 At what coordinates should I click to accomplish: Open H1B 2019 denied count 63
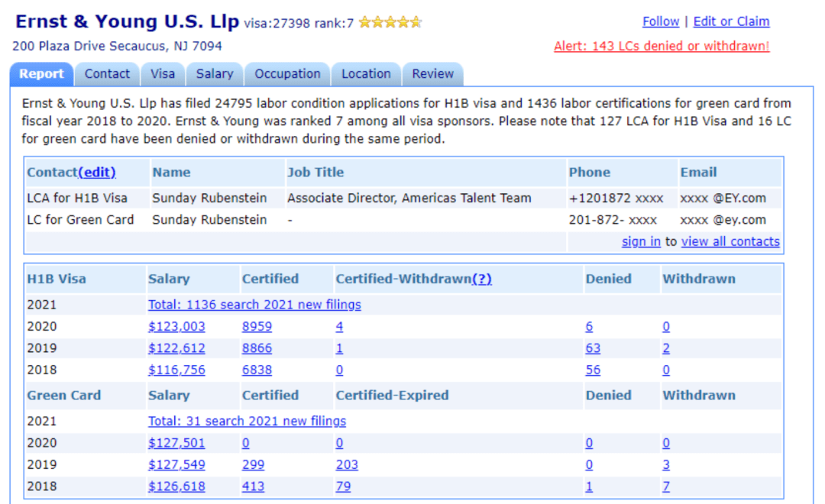(593, 348)
